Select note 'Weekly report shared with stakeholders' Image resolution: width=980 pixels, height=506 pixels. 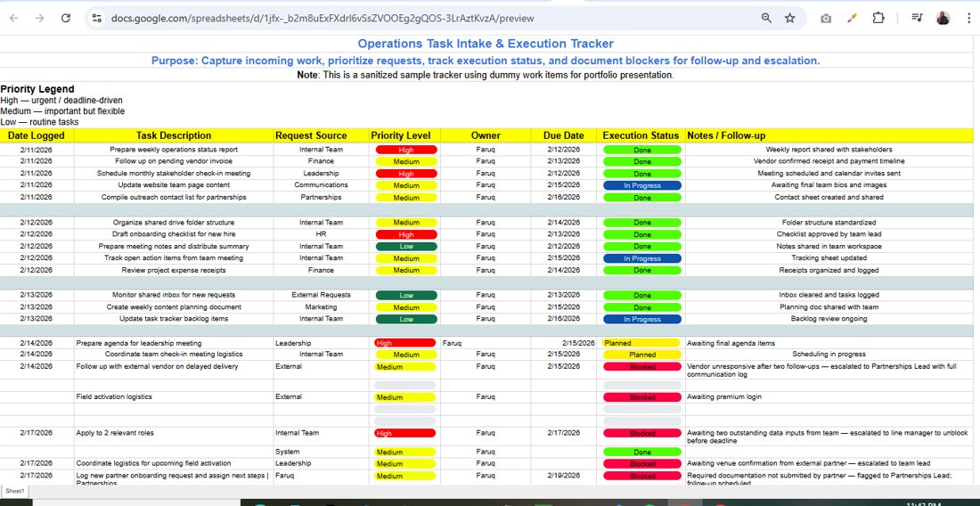[829, 150]
